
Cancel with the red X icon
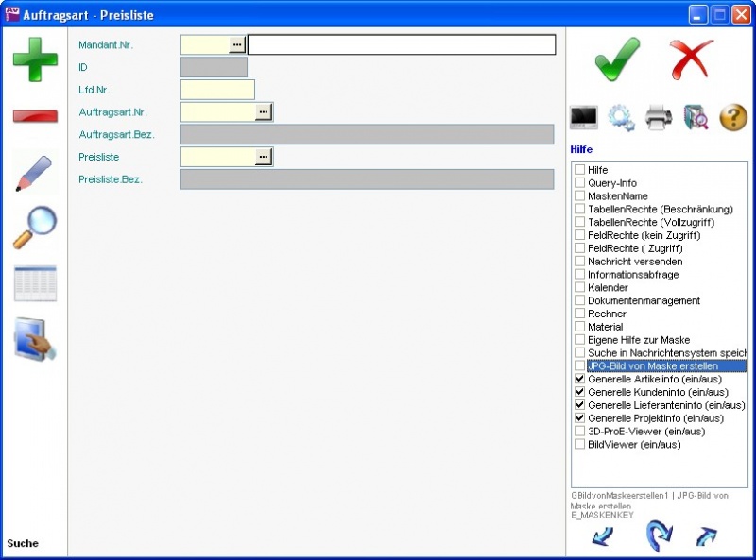[693, 59]
